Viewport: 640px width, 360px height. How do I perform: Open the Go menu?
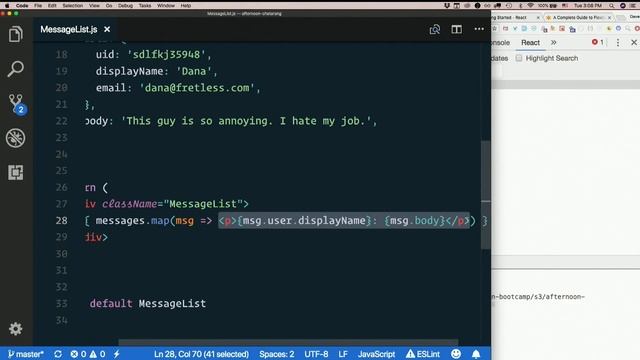[x=109, y=6]
